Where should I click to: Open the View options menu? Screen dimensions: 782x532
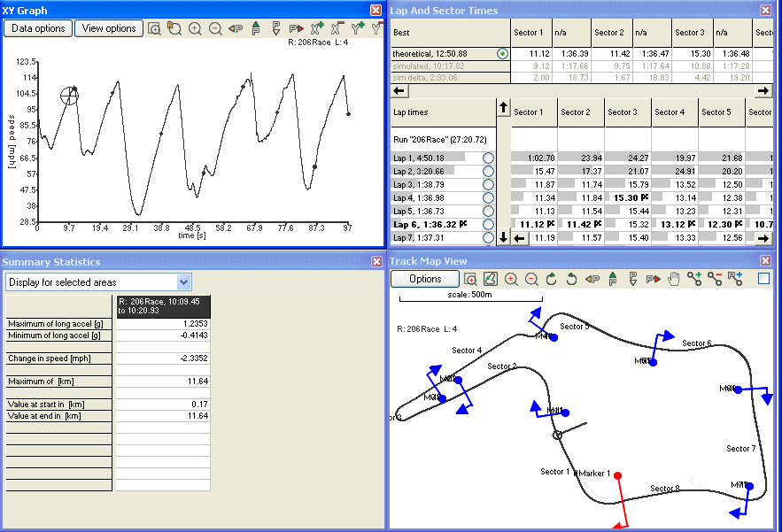(109, 28)
